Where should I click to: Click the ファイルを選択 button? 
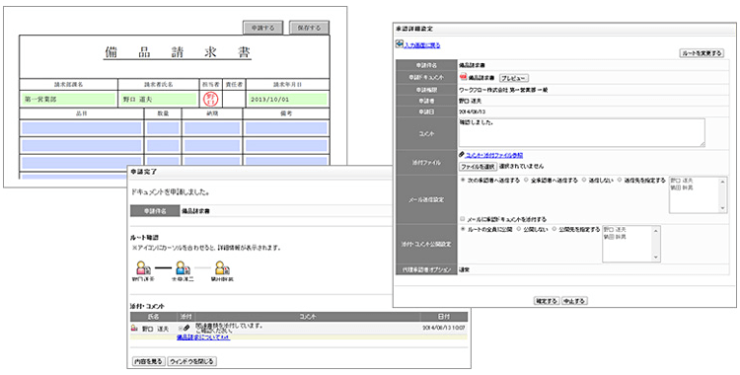pos(478,167)
